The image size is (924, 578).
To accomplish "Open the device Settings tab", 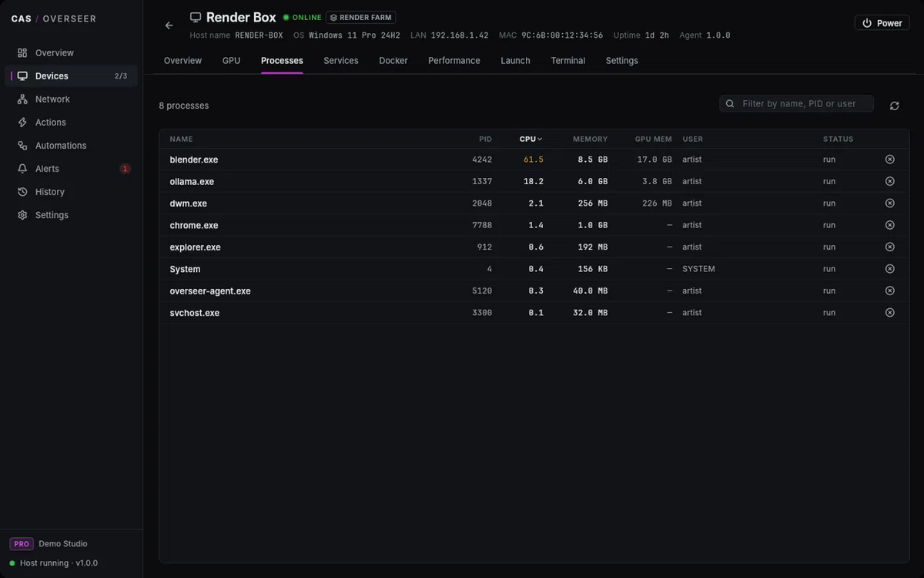I will pos(622,61).
